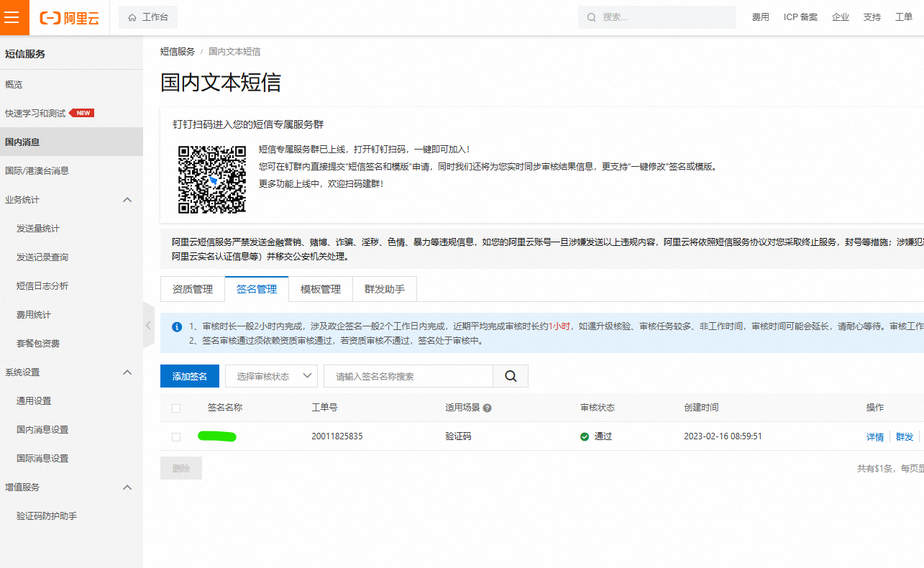
Task: Click the 添加签名 button
Action: [190, 376]
